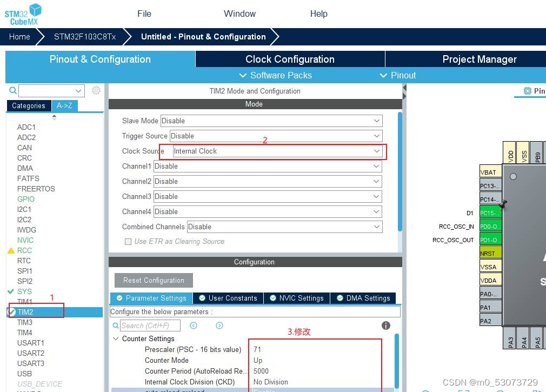Viewport: 546px width, 392px height.
Task: Click the green check mark beside SYS
Action: (x=11, y=291)
